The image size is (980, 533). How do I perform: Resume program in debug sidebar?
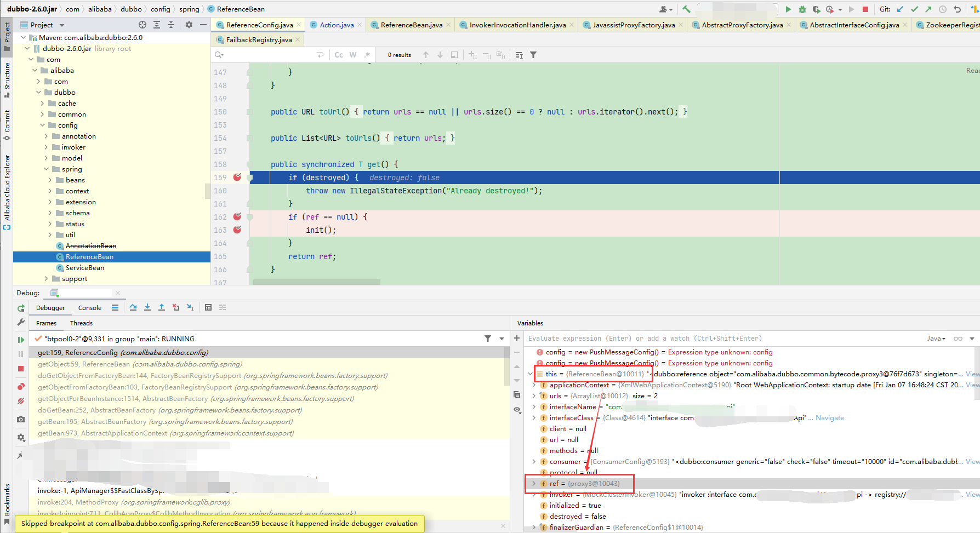pyautogui.click(x=21, y=340)
